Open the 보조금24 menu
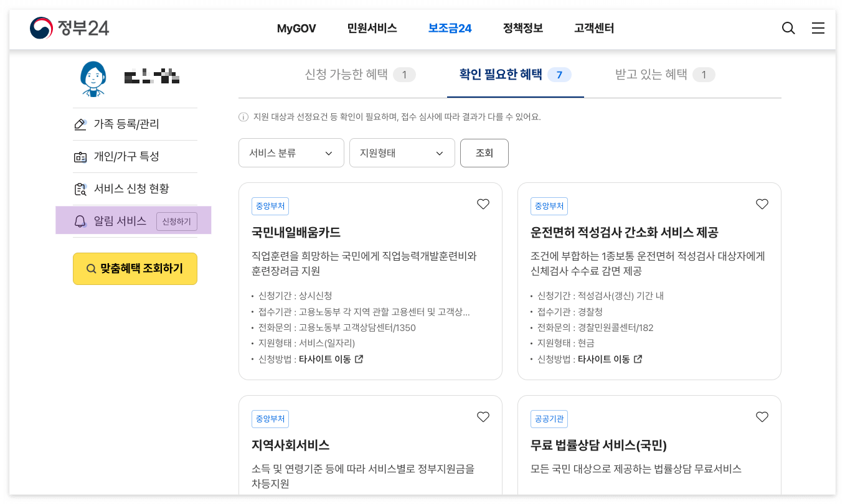 coord(450,29)
